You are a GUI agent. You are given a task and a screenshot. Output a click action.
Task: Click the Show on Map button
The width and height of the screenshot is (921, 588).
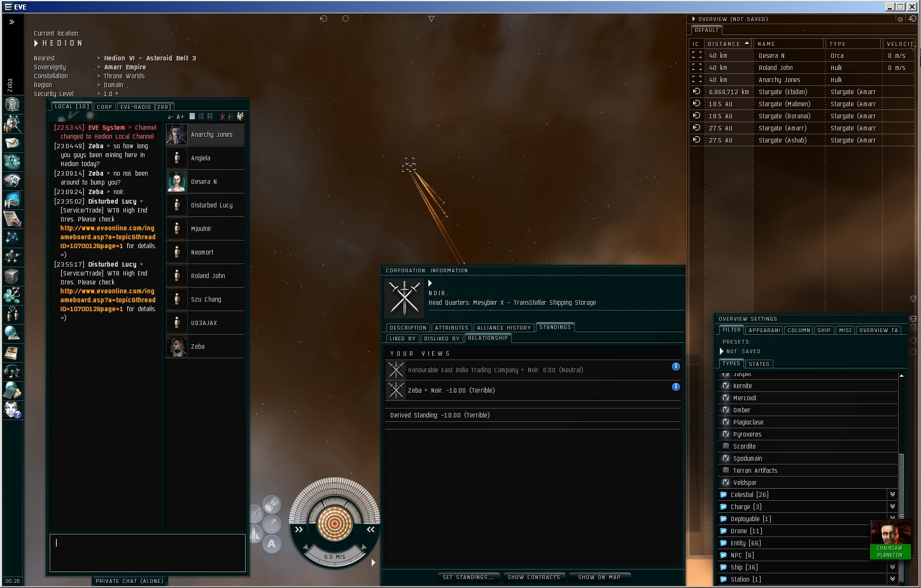[599, 577]
